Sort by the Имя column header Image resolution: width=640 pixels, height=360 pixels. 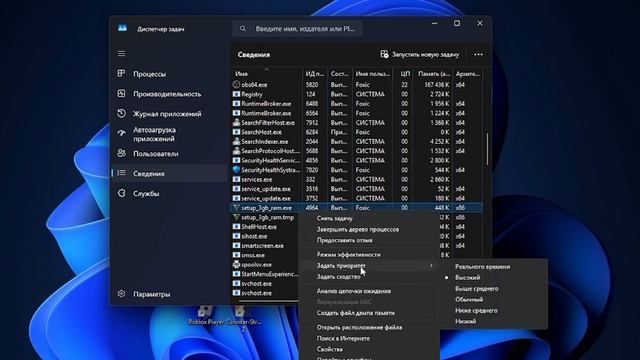pyautogui.click(x=267, y=73)
